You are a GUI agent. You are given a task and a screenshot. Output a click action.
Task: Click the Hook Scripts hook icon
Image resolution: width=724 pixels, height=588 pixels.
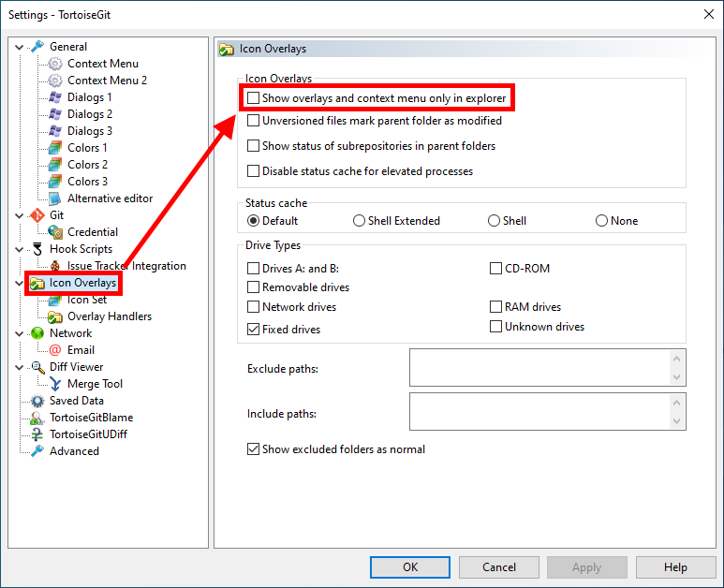coord(37,249)
